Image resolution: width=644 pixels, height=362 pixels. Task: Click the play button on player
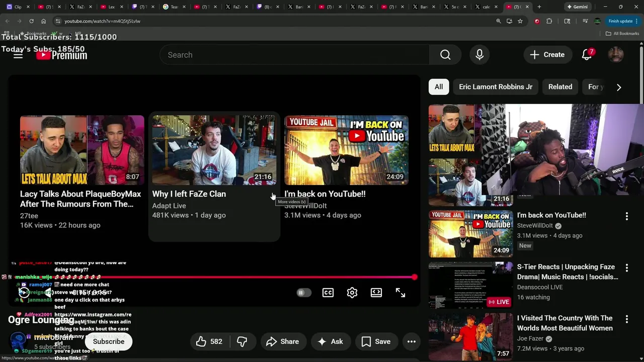click(24, 292)
